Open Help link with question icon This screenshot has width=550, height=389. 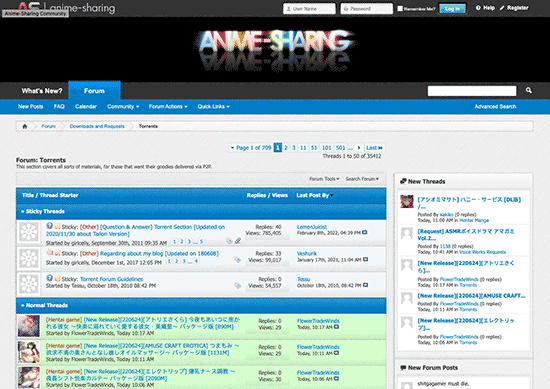point(485,8)
